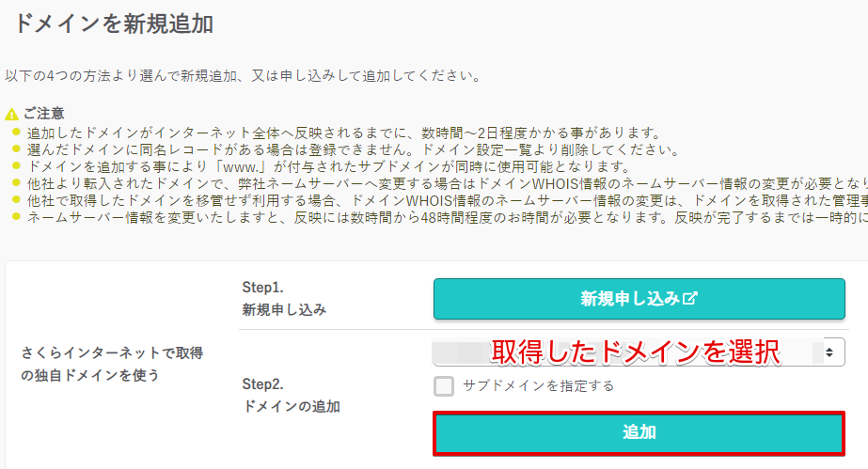Click the note starting 他社で取得したドメイン
868x469 pixels.
coord(448,200)
